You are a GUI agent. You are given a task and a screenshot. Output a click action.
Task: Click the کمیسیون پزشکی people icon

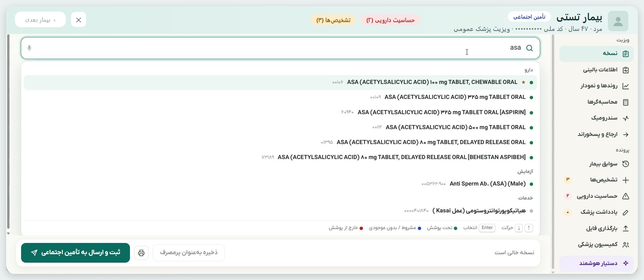[x=626, y=245]
